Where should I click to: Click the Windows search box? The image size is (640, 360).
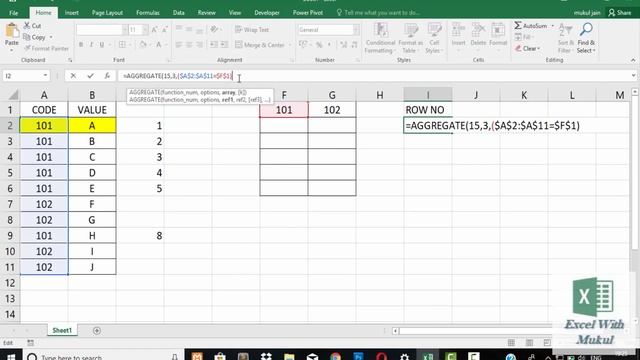pyautogui.click(x=102, y=357)
